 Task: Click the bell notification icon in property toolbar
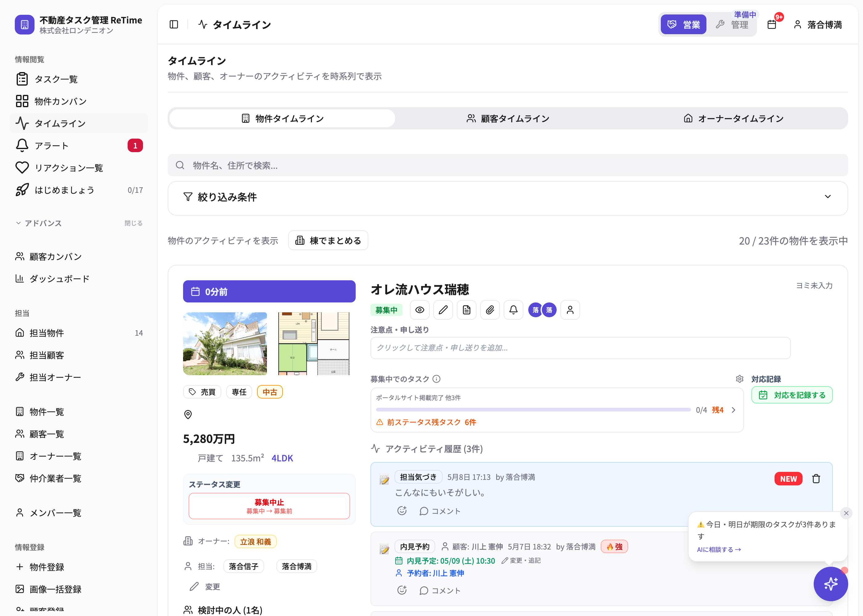coord(513,310)
